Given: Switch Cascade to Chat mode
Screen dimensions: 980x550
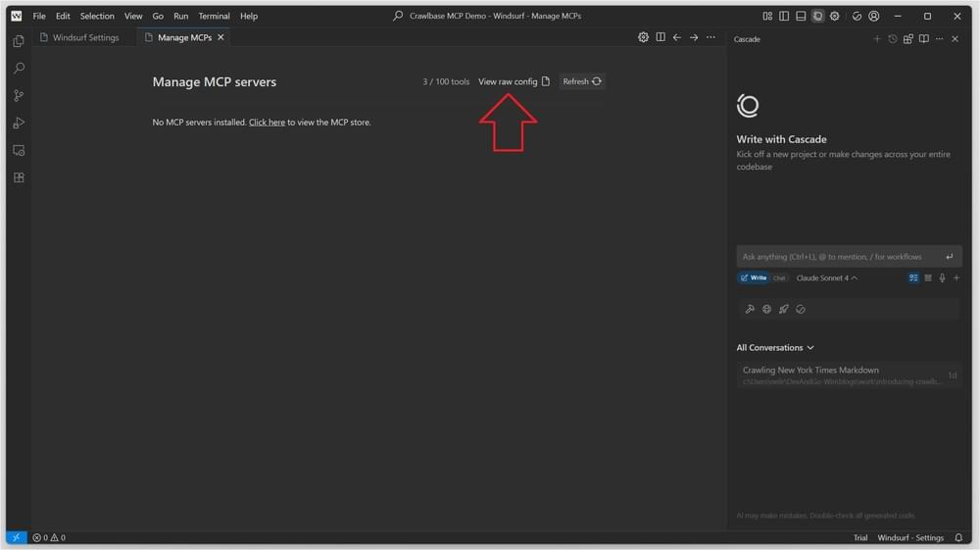Looking at the screenshot, I should click(779, 278).
